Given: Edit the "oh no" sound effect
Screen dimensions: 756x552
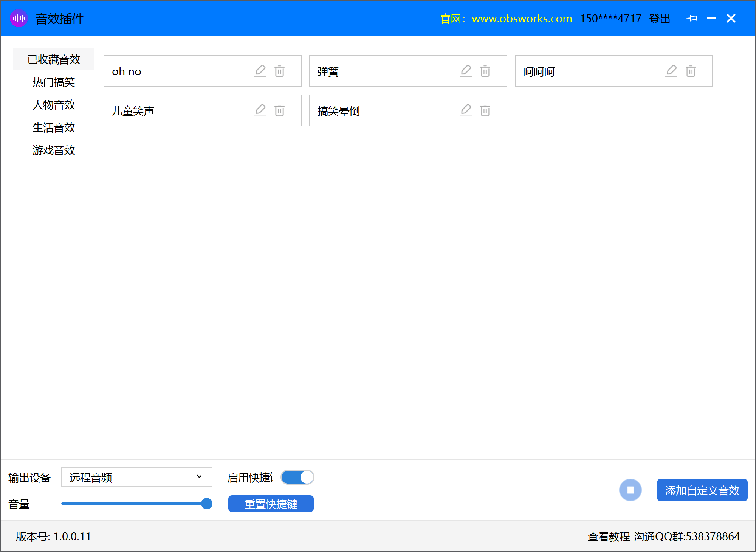Looking at the screenshot, I should (x=260, y=71).
